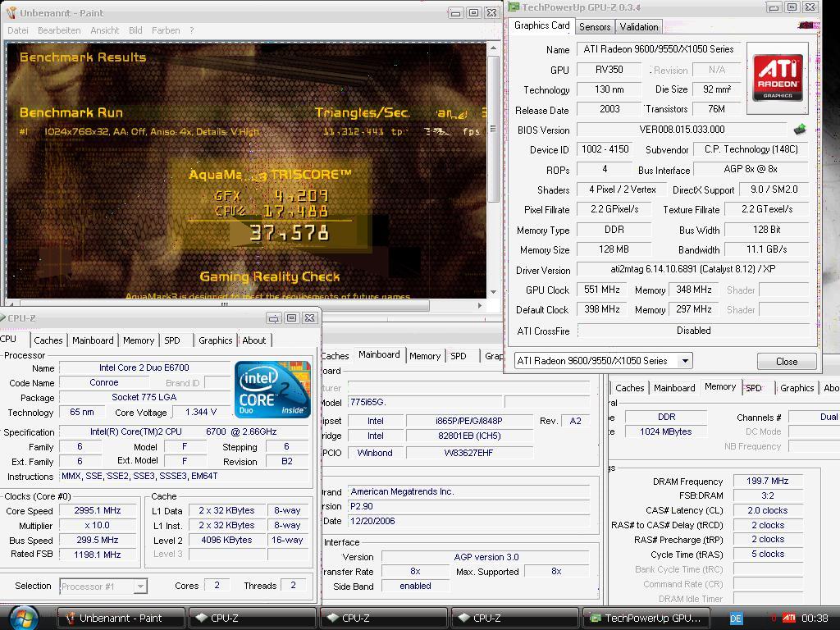This screenshot has width=840, height=630.
Task: Click the Paint window title icon
Action: (11, 12)
